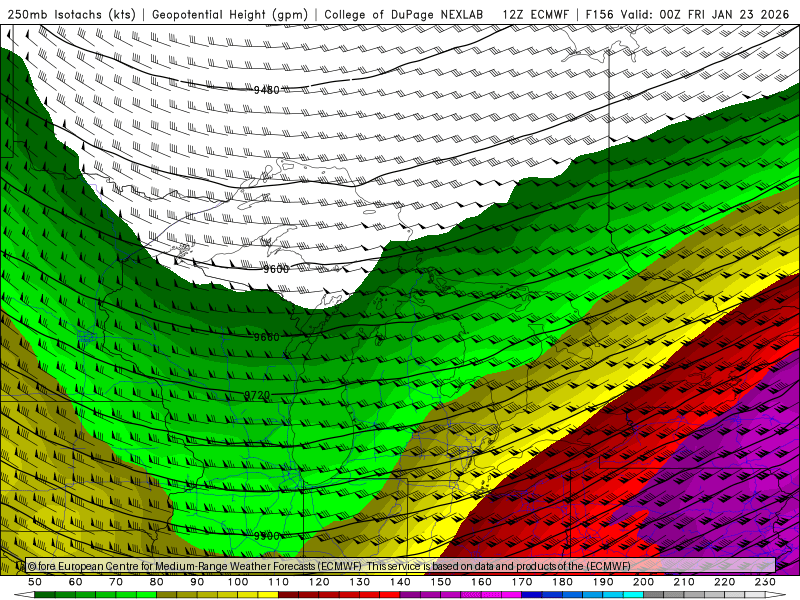
Task: Click the 'Geopotential Height (gpm)' title text
Action: click(230, 15)
